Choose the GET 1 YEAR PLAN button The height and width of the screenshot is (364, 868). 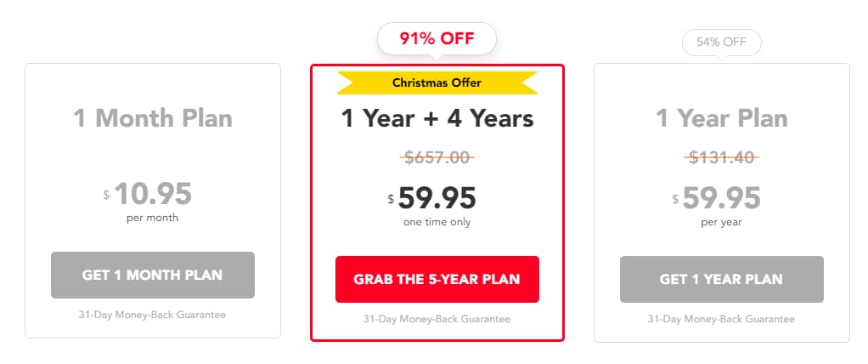(721, 279)
